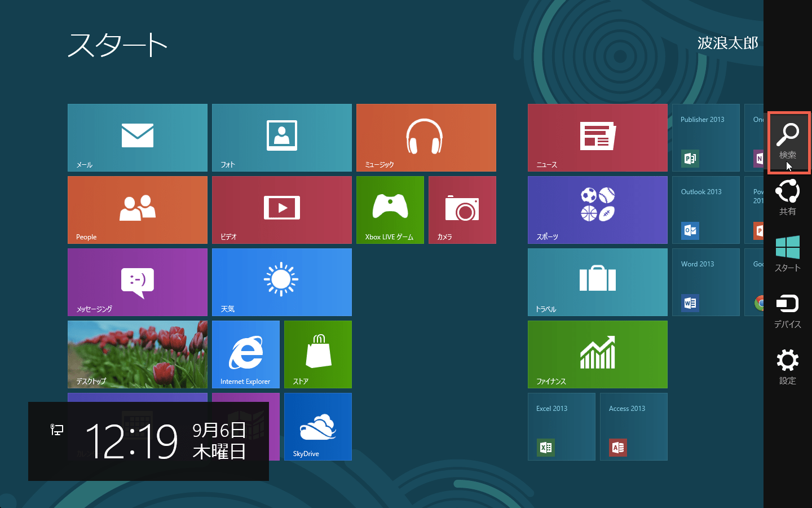Image resolution: width=812 pixels, height=508 pixels.
Task: Open the Xbox LIVE ゲーム tile
Action: pos(390,210)
